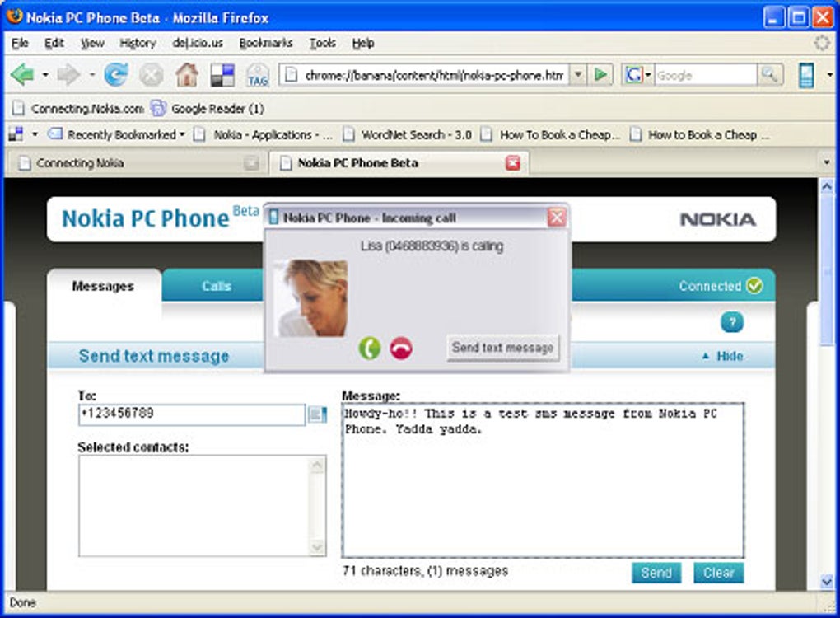Open the History menu
This screenshot has width=840, height=618.
pos(138,43)
